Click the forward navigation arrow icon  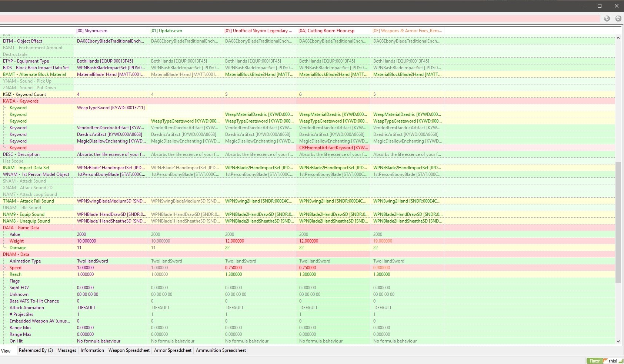click(x=618, y=19)
